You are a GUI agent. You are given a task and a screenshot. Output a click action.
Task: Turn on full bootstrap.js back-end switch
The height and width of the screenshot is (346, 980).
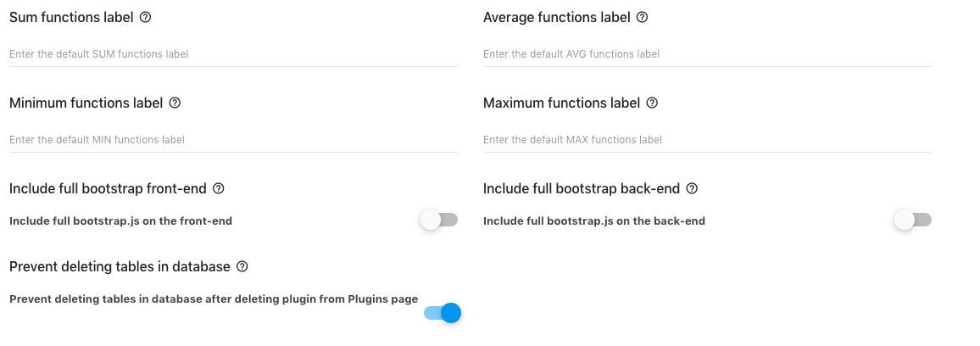click(x=913, y=220)
